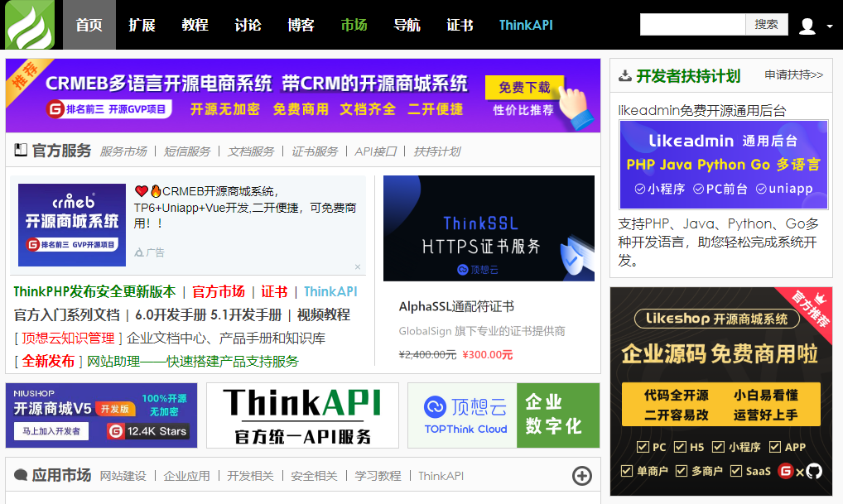The width and height of the screenshot is (843, 504).
Task: Open the 证书服务 link
Action: pos(315,151)
